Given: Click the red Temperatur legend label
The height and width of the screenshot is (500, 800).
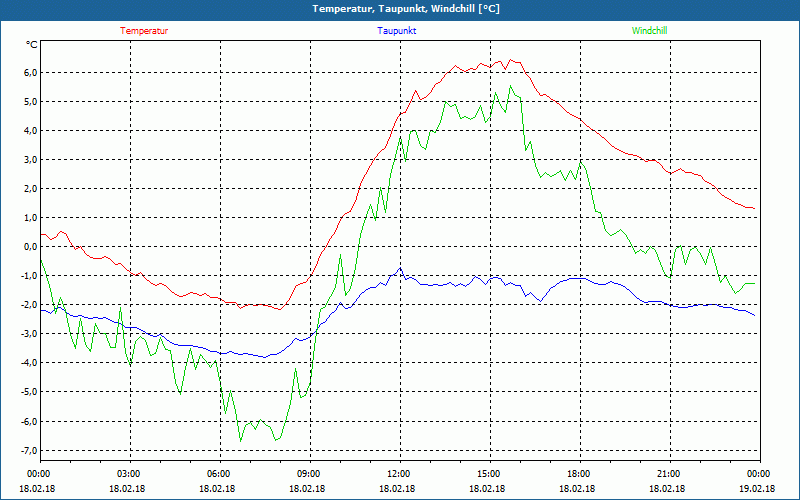Looking at the screenshot, I should 144,31.
